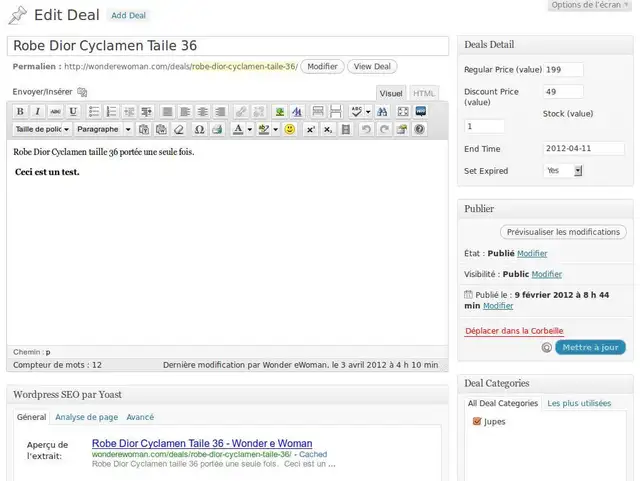Open the Analyse de page tab

pyautogui.click(x=87, y=417)
